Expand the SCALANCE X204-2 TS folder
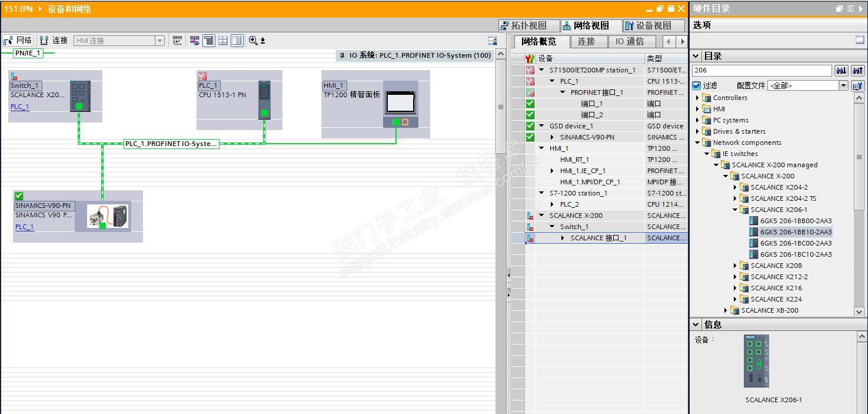868x414 pixels. pos(736,198)
